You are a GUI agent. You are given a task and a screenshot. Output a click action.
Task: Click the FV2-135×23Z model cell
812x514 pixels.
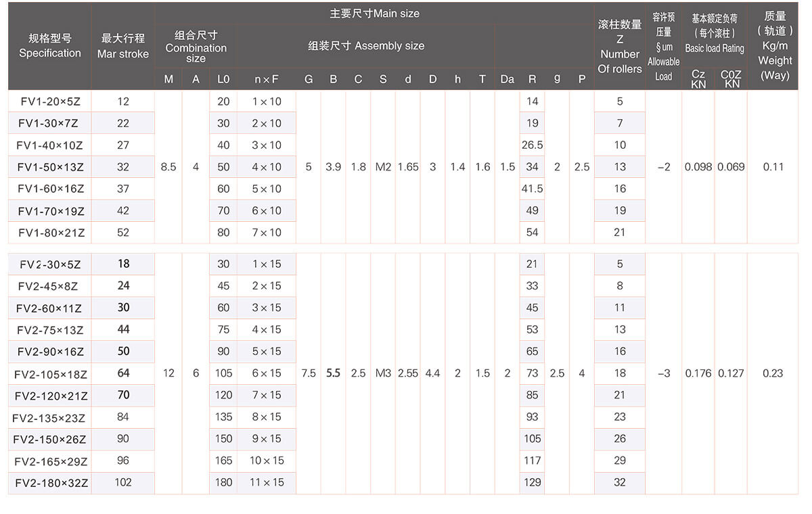pyautogui.click(x=50, y=417)
